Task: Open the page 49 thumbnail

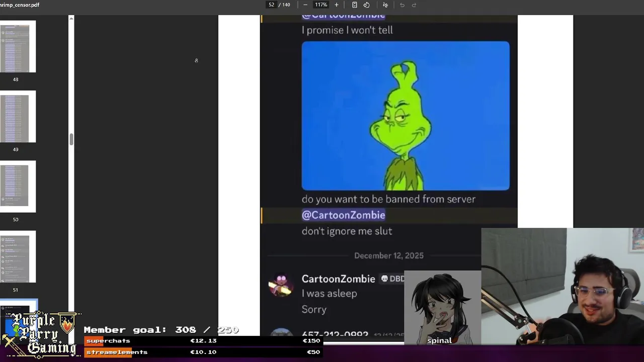Action: click(x=18, y=117)
